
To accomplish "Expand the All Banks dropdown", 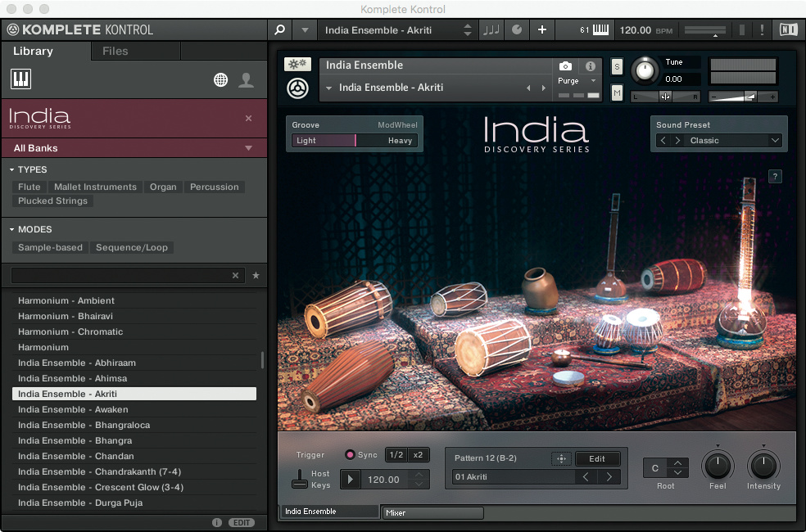I will tap(134, 148).
